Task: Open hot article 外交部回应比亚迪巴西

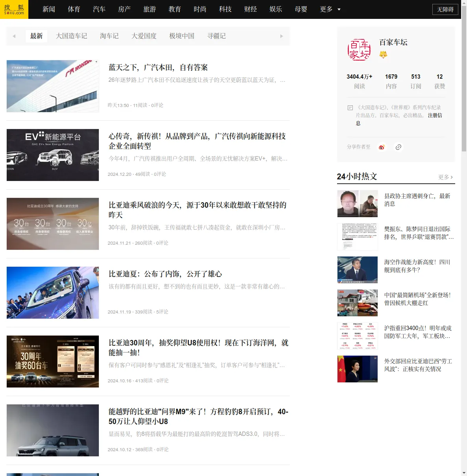Action: click(418, 365)
